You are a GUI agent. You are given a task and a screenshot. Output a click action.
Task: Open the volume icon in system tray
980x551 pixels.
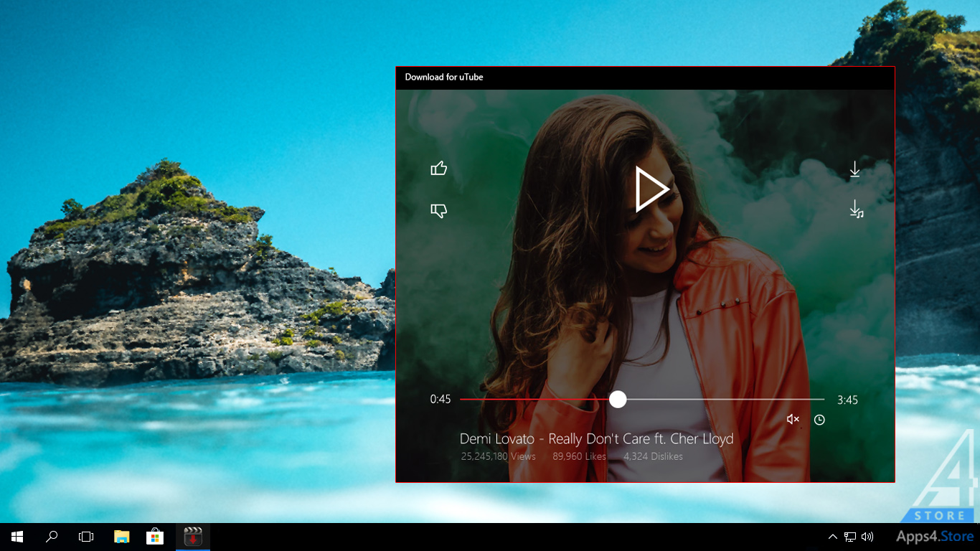867,537
